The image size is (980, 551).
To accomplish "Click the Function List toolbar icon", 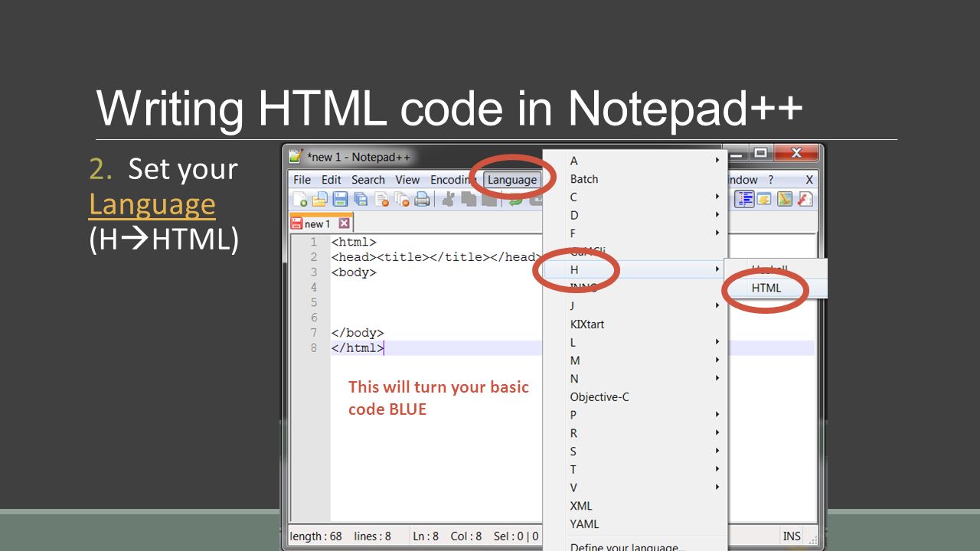I will click(805, 199).
